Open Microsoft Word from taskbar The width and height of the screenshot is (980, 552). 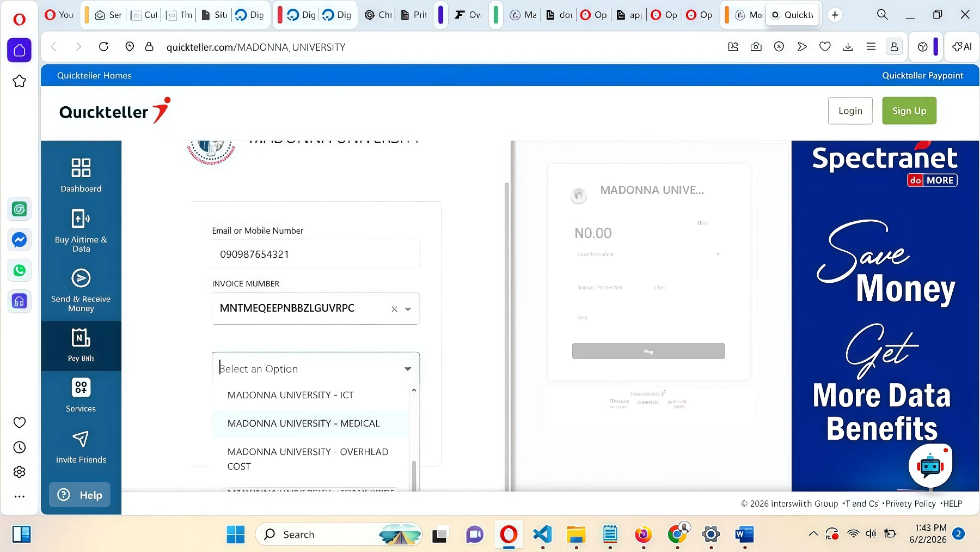click(744, 535)
